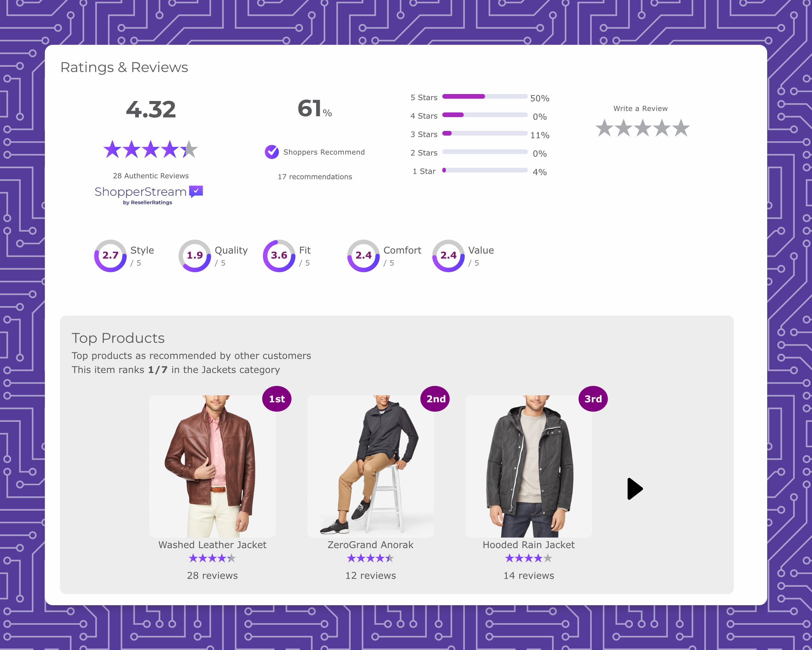812x650 pixels.
Task: Click the Hooded Rain Jacket title link
Action: click(529, 545)
